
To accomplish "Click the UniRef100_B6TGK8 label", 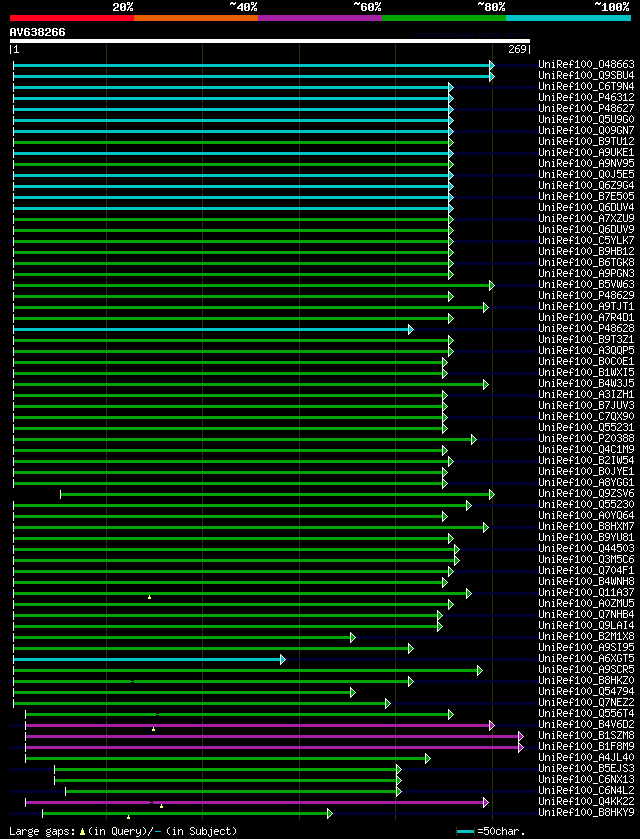I will (586, 262).
